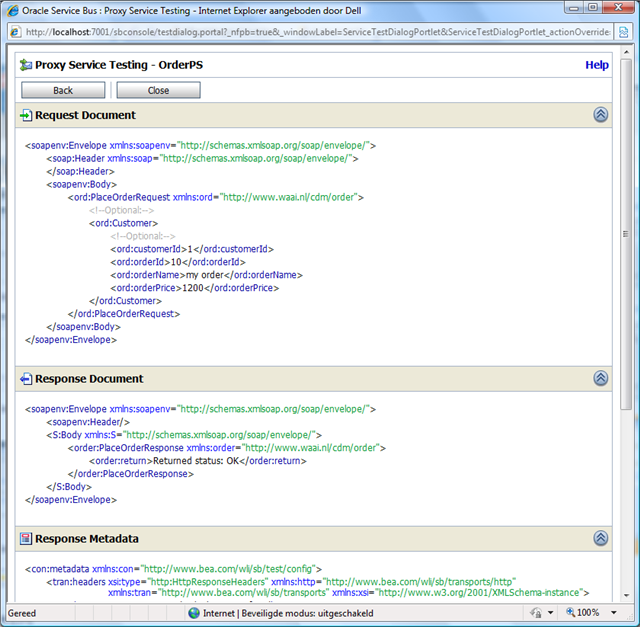Click the 'Gereed' status text

click(x=22, y=613)
